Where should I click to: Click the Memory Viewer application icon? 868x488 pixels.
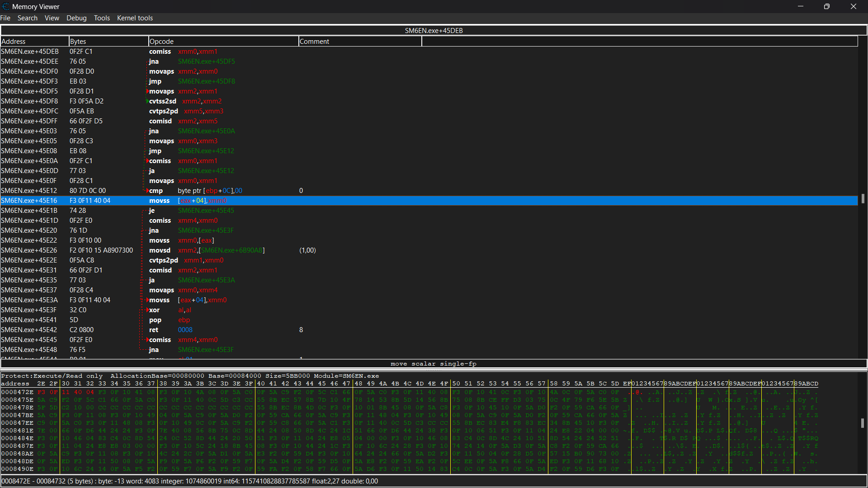6,6
